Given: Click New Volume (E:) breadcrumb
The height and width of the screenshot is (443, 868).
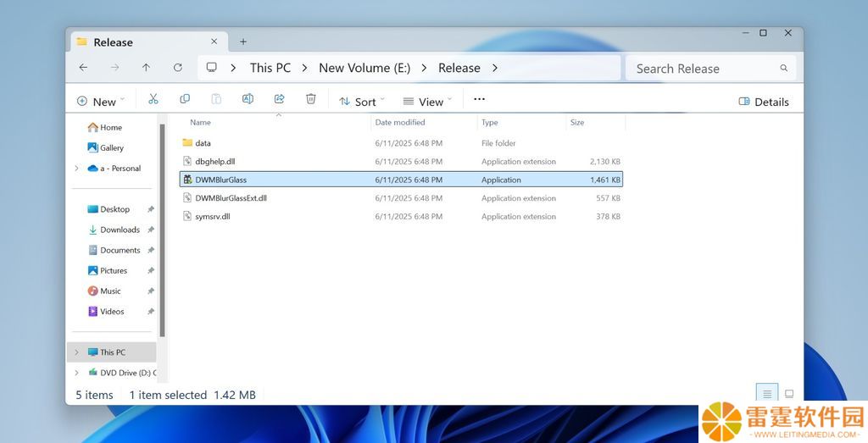Looking at the screenshot, I should [364, 68].
